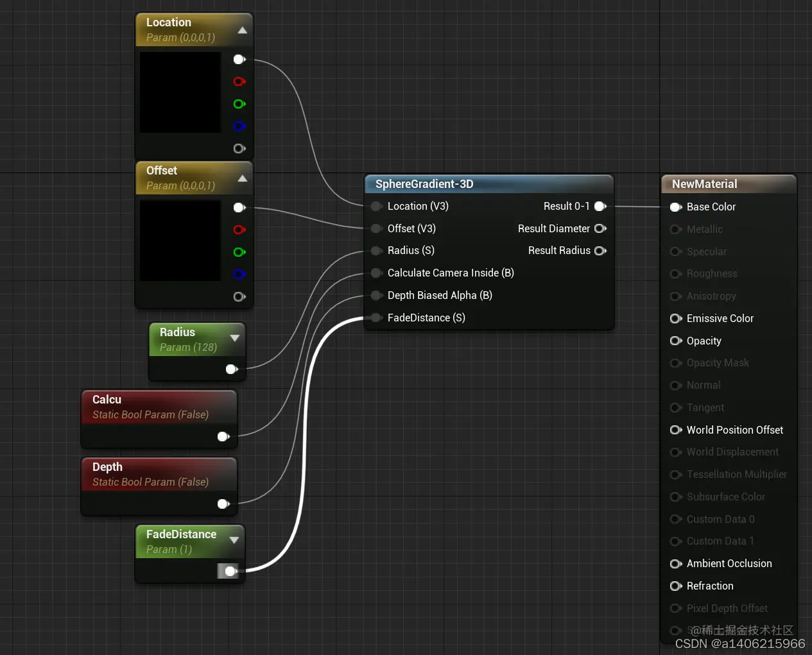Image resolution: width=812 pixels, height=655 pixels.
Task: Expand the Radius node preview
Action: [x=236, y=339]
